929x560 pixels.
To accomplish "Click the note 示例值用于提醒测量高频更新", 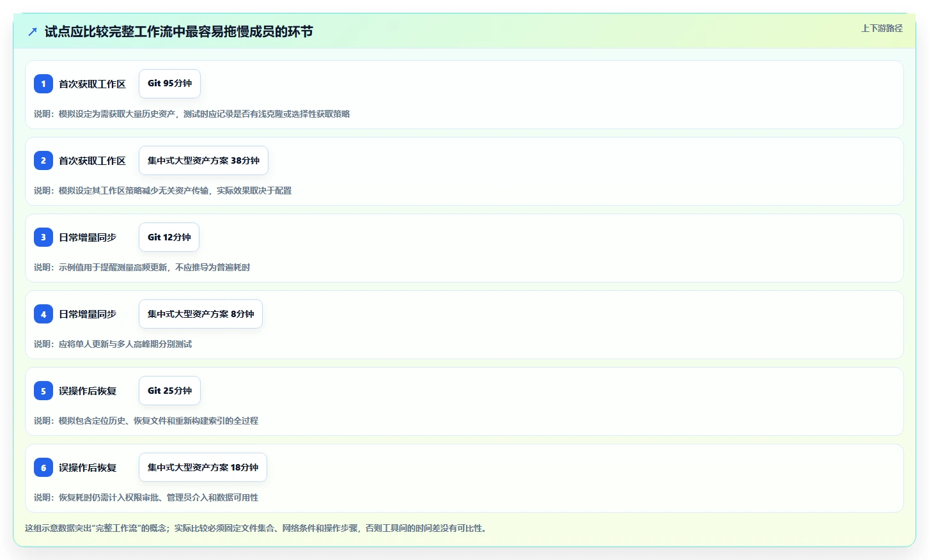I will point(142,267).
